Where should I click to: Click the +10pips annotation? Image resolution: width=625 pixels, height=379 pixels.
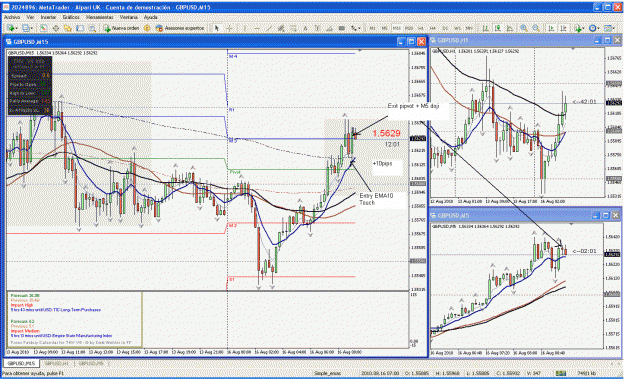(x=383, y=164)
